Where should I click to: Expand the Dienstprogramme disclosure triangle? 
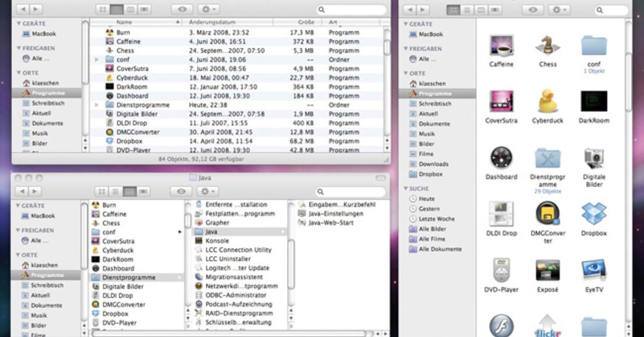pos(97,105)
